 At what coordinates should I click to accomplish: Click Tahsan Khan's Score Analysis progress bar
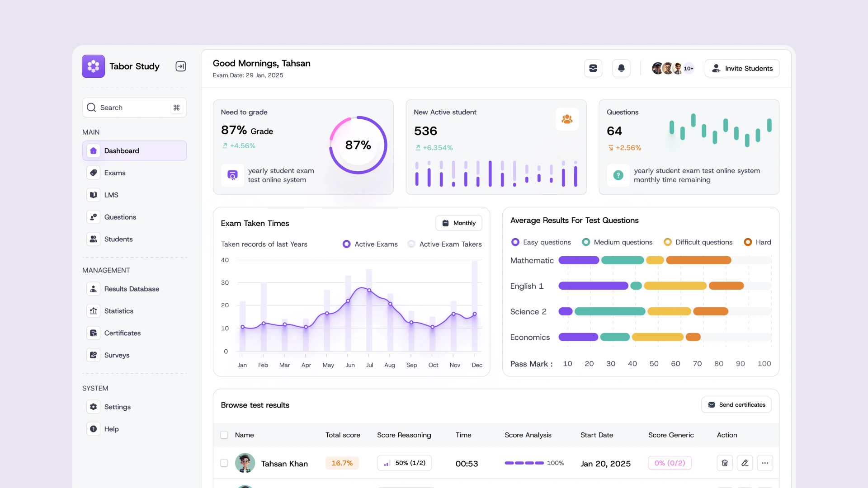(524, 463)
